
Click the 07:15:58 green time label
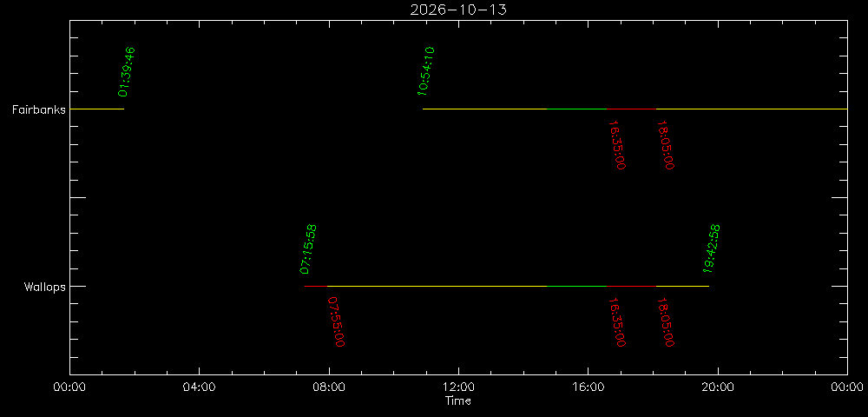coord(308,249)
